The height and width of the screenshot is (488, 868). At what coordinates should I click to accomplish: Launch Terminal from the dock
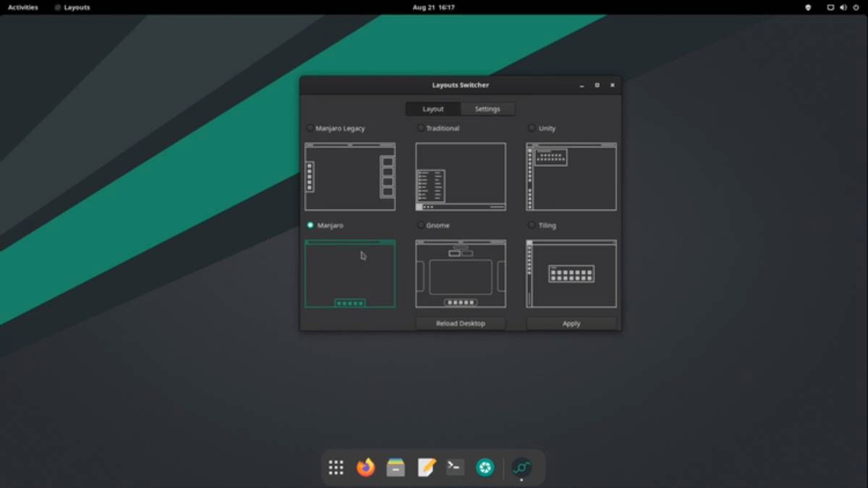(455, 468)
